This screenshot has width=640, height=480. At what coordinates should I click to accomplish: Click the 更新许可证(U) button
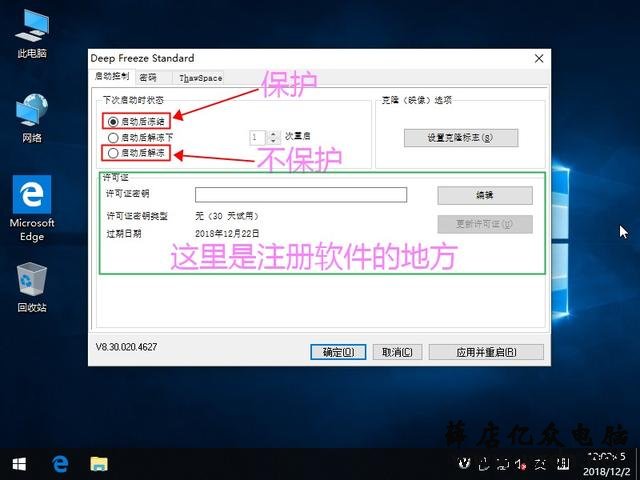[485, 224]
